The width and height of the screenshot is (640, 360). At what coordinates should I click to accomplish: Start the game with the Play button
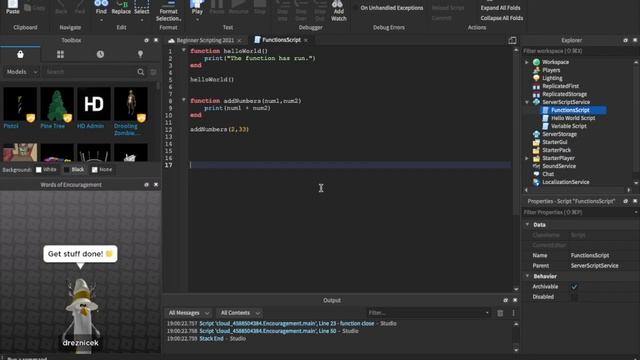197,8
